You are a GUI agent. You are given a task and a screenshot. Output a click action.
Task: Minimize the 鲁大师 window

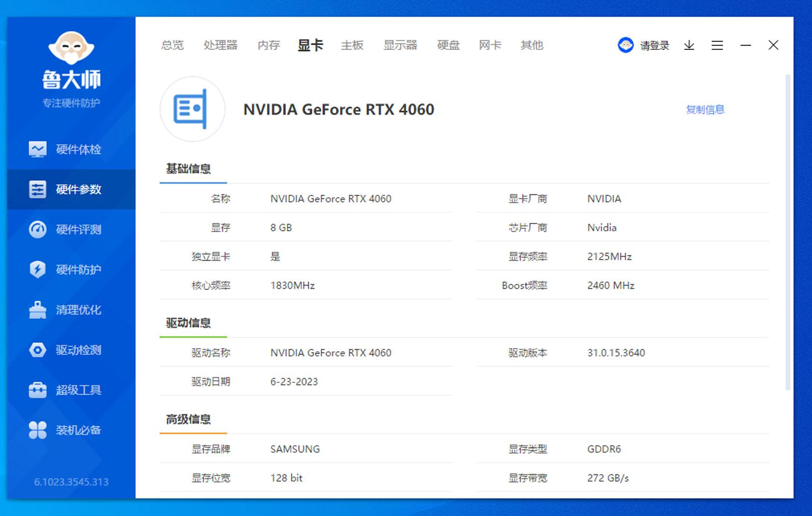[746, 45]
